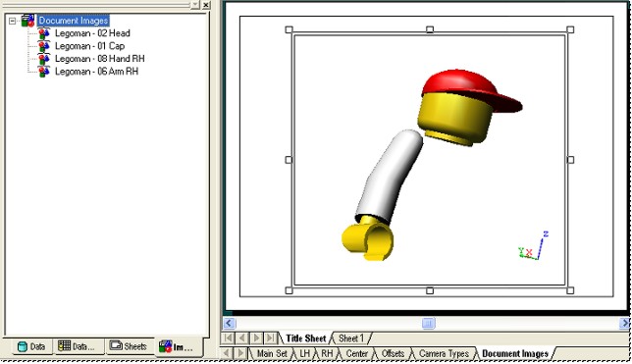Image resolution: width=632 pixels, height=364 pixels.
Task: Go to next sheet arrow
Action: click(x=256, y=338)
